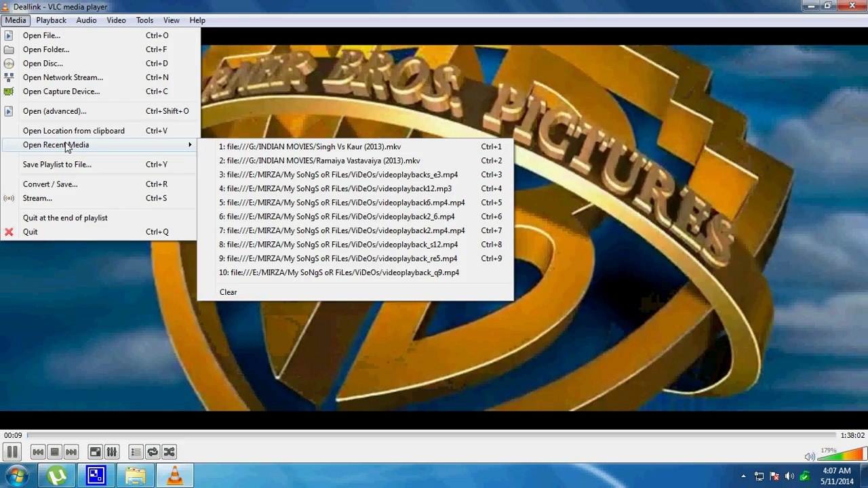Open recent Ramaiya Vastavaiya (2013).mkv

pos(355,161)
